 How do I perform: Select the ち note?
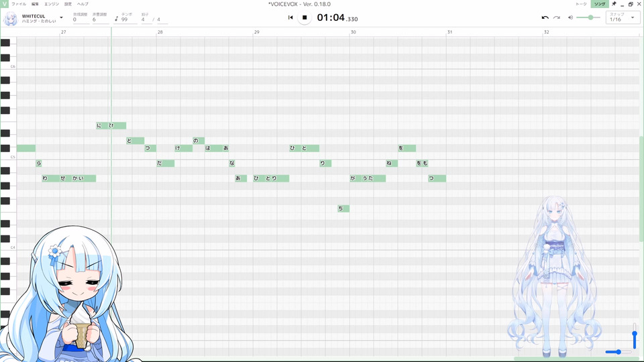click(x=343, y=208)
